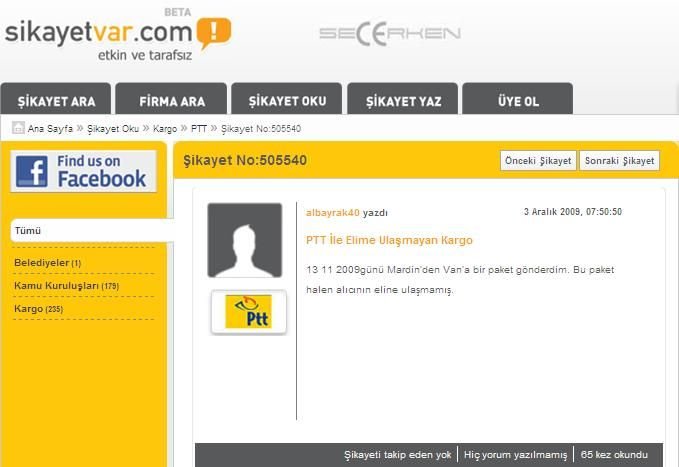The image size is (679, 467).
Task: Select the ÜYE OL tab
Action: click(x=518, y=101)
